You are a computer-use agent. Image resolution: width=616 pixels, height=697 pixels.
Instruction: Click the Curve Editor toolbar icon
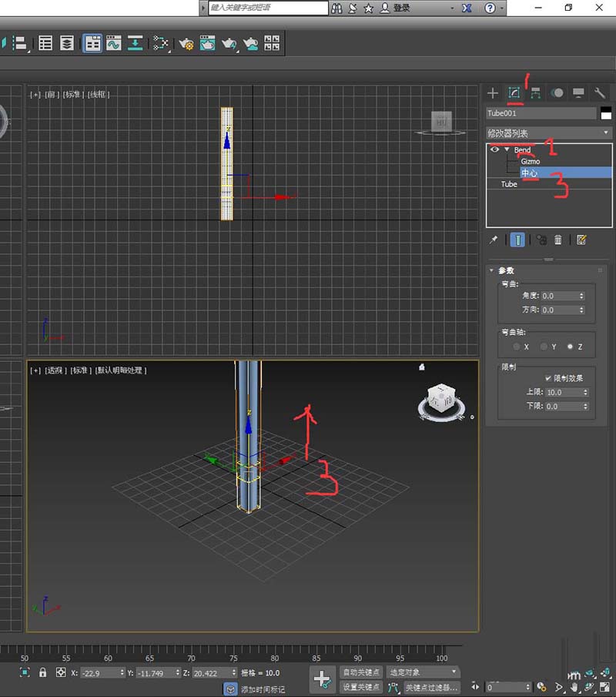coord(114,43)
